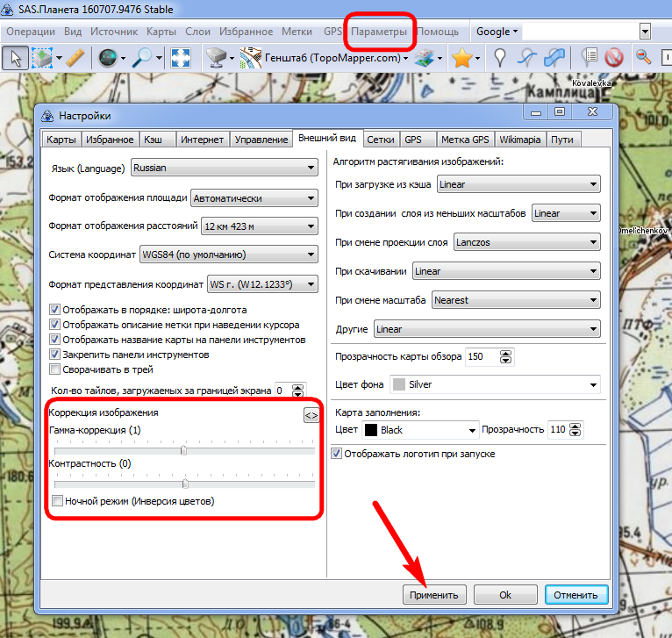Expand the Система координат WGS84 dropdown

pyautogui.click(x=227, y=255)
